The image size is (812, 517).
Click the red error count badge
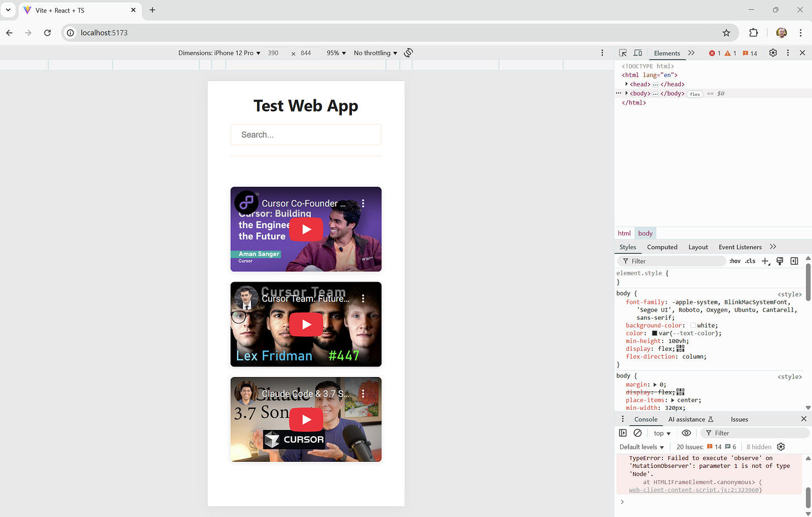(715, 54)
